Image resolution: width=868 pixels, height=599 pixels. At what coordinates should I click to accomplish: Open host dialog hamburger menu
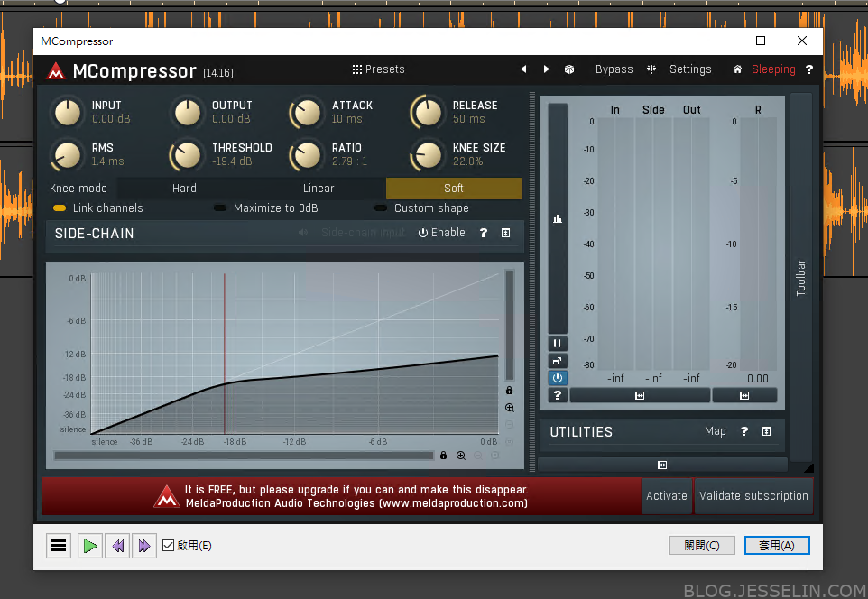click(x=59, y=546)
